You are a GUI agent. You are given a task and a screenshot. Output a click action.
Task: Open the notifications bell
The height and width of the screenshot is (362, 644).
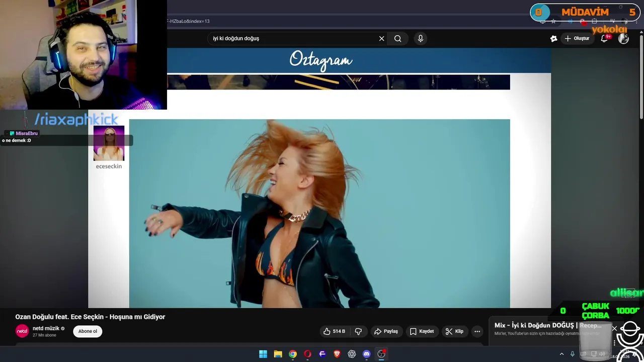pos(605,39)
